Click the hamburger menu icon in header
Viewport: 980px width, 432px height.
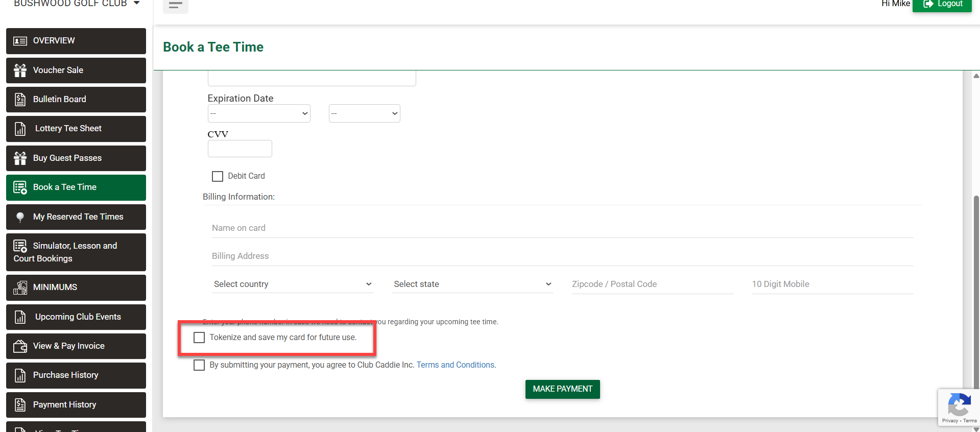pos(175,5)
